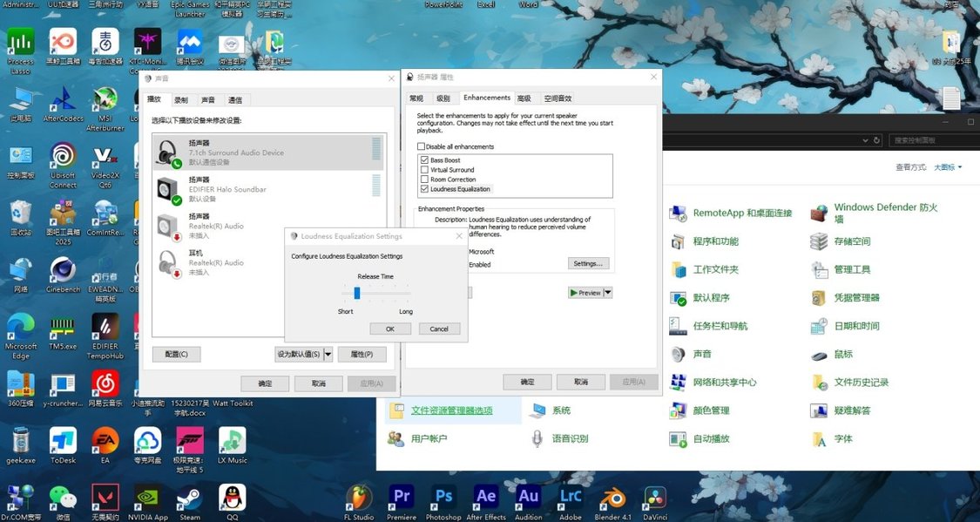Enable the Virtual Surround checkbox
The image size is (980, 522).
425,169
